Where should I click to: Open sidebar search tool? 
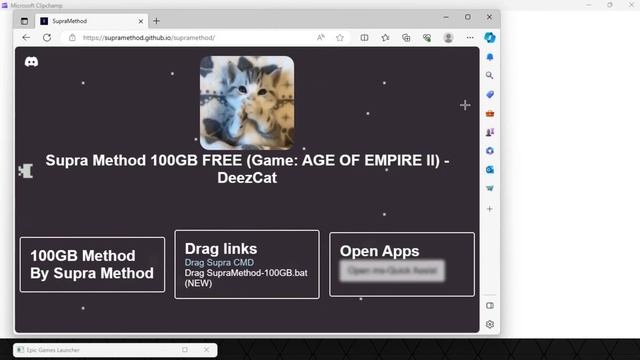pyautogui.click(x=490, y=76)
